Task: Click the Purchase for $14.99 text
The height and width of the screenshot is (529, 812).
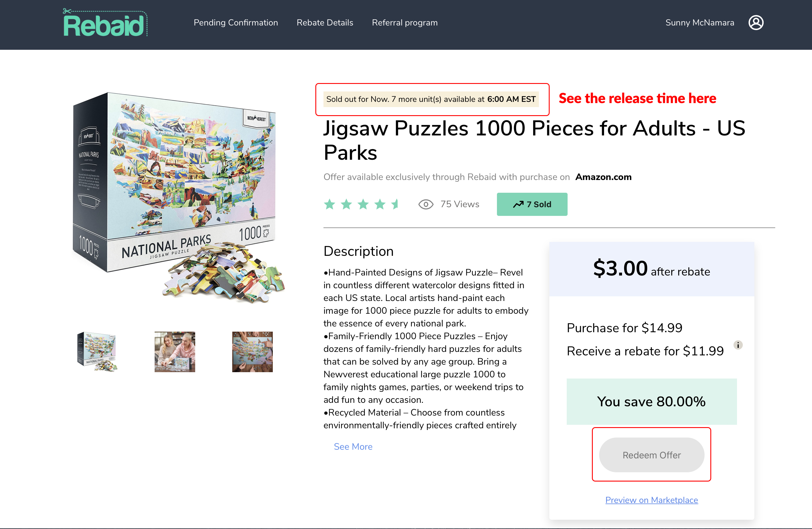Action: (624, 328)
